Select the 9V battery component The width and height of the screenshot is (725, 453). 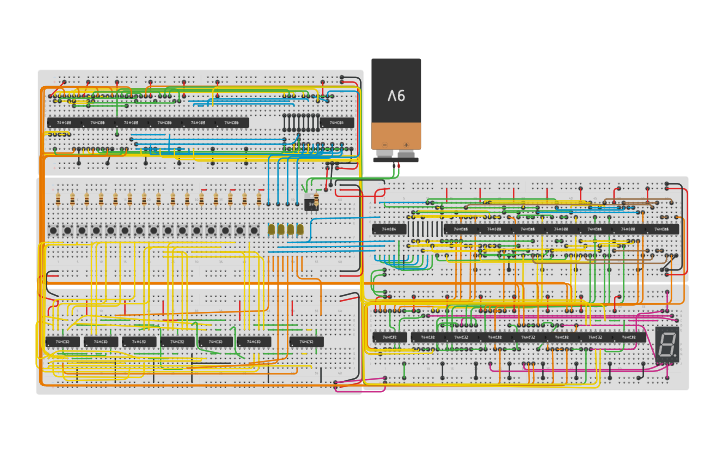(x=396, y=105)
